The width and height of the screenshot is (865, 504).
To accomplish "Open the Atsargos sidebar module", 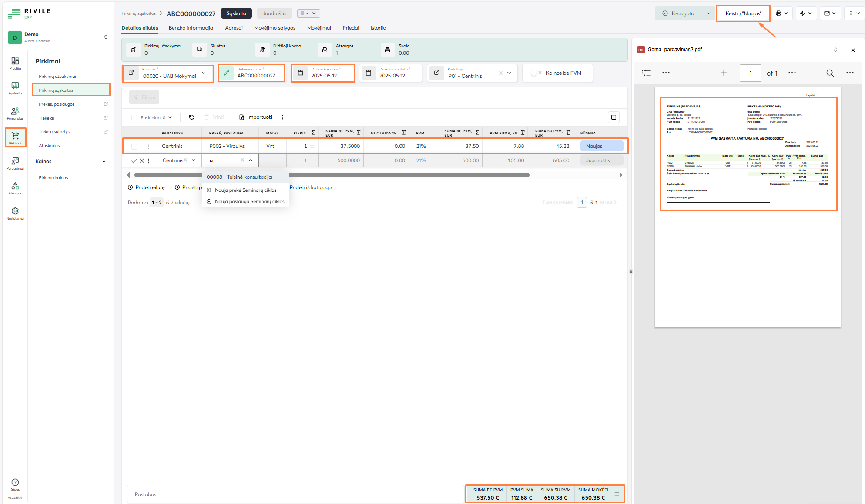I will (15, 188).
